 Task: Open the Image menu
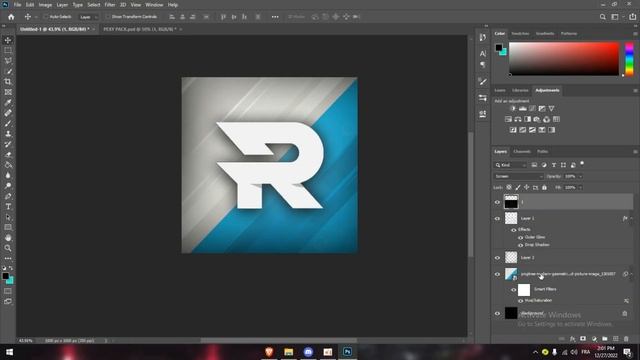click(45, 5)
